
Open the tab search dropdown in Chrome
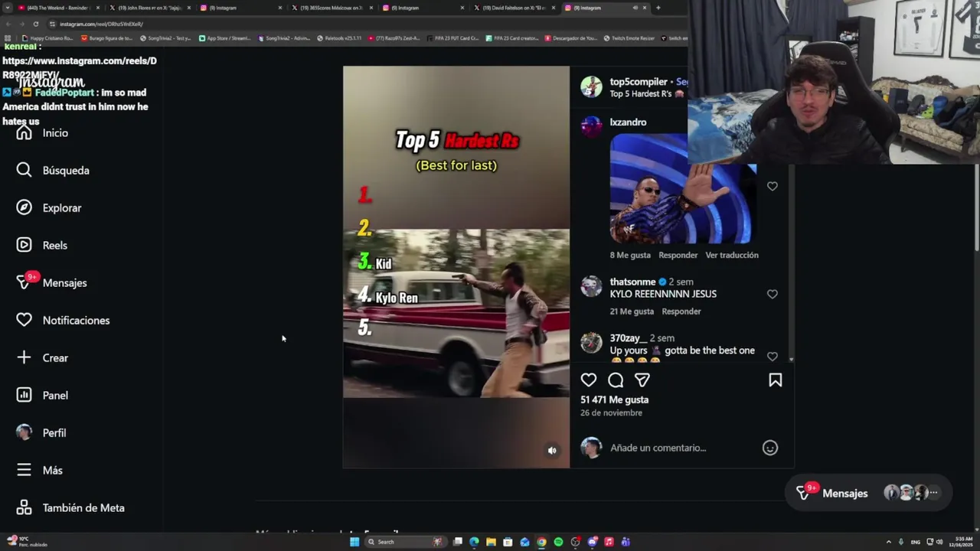(x=8, y=8)
